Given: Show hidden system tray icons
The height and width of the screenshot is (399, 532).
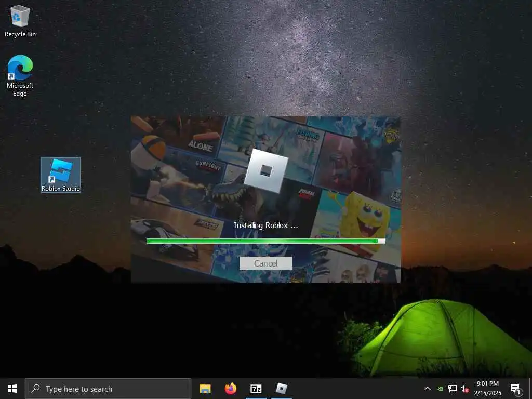Looking at the screenshot, I should [428, 389].
